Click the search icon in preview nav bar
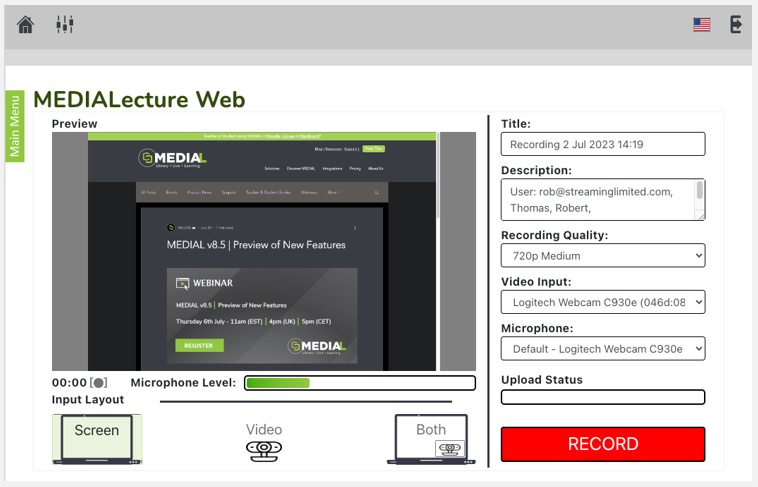 click(x=376, y=192)
